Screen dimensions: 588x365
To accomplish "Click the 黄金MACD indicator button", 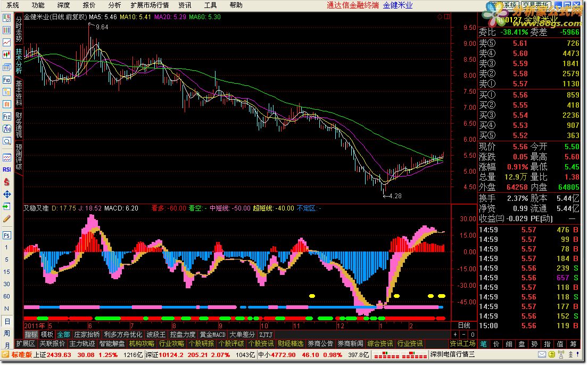I will 213,335.
